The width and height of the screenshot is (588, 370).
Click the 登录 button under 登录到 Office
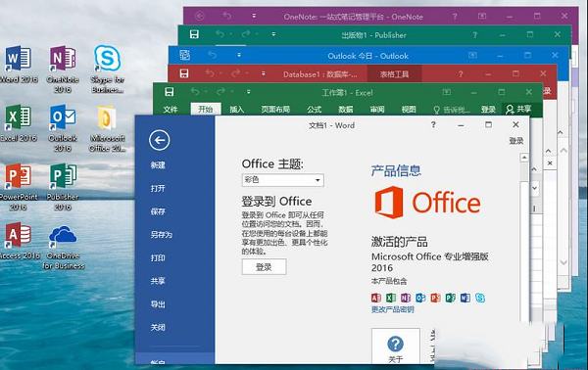point(264,267)
